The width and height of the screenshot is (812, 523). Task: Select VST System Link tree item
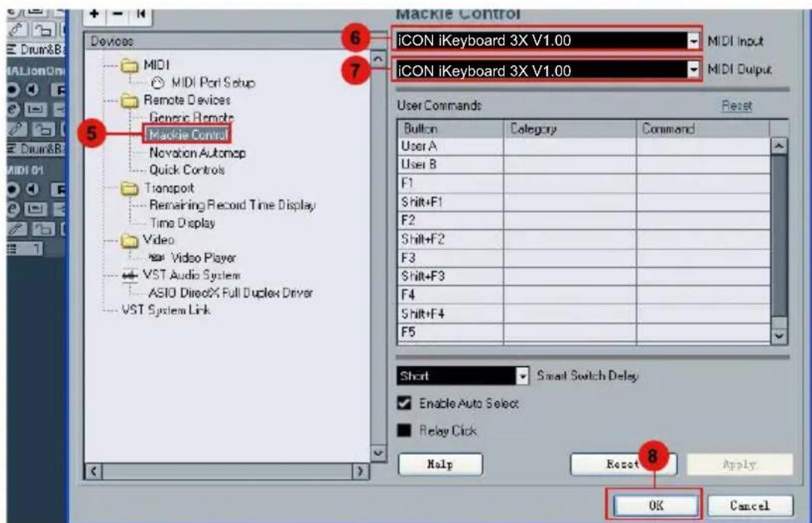166,310
